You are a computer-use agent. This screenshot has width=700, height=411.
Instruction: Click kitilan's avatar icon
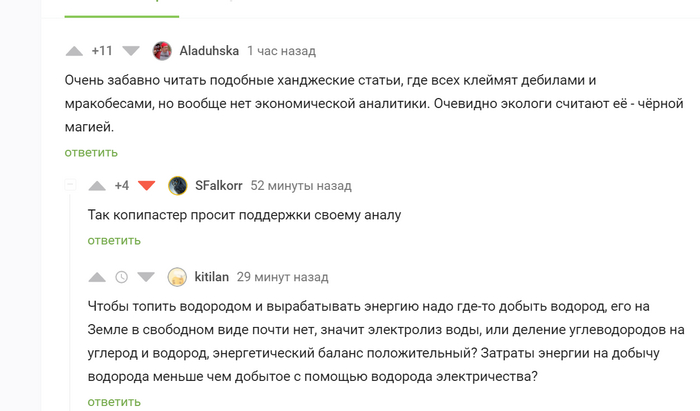tap(177, 277)
